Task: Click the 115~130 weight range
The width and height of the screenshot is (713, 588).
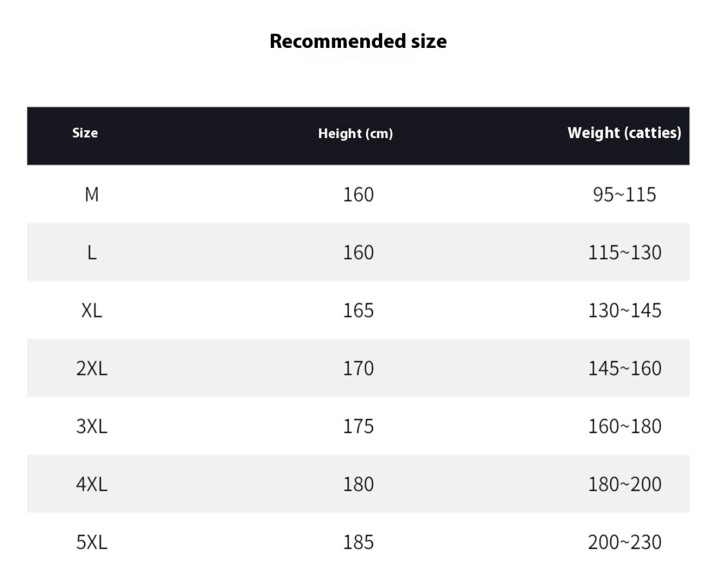Action: (625, 252)
